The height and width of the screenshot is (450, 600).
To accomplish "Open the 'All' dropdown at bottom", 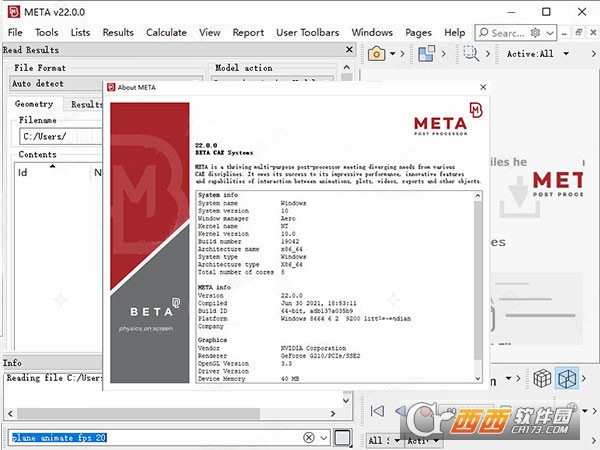I will pos(384,440).
